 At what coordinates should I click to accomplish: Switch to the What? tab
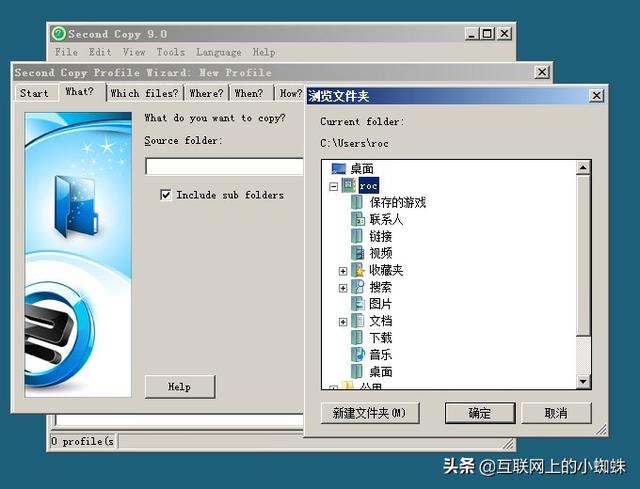(x=82, y=92)
